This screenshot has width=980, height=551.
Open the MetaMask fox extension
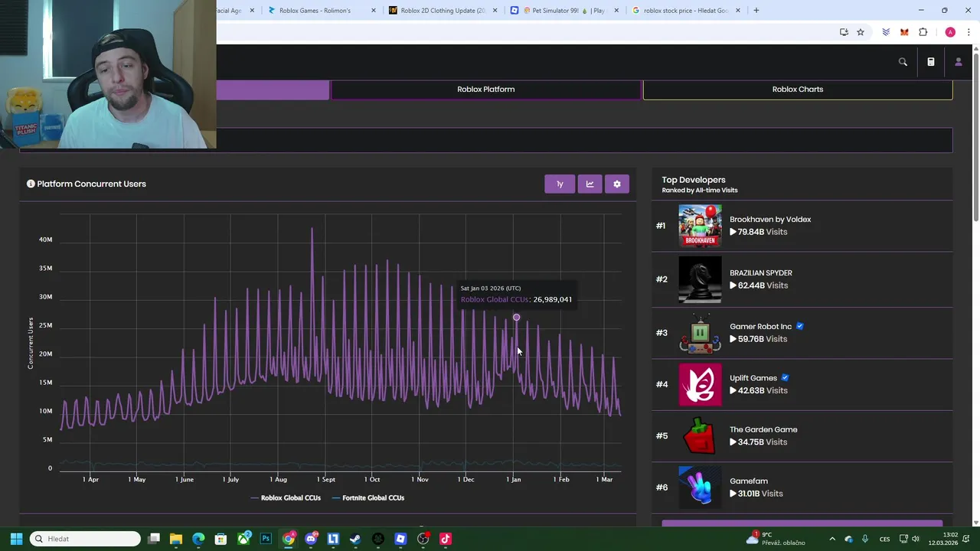point(904,32)
